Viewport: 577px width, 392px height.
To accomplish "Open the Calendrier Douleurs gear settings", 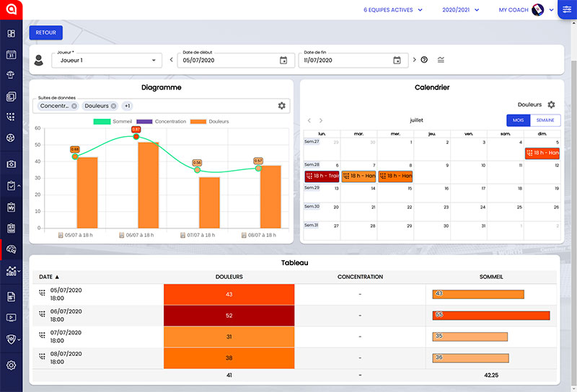I will 551,104.
